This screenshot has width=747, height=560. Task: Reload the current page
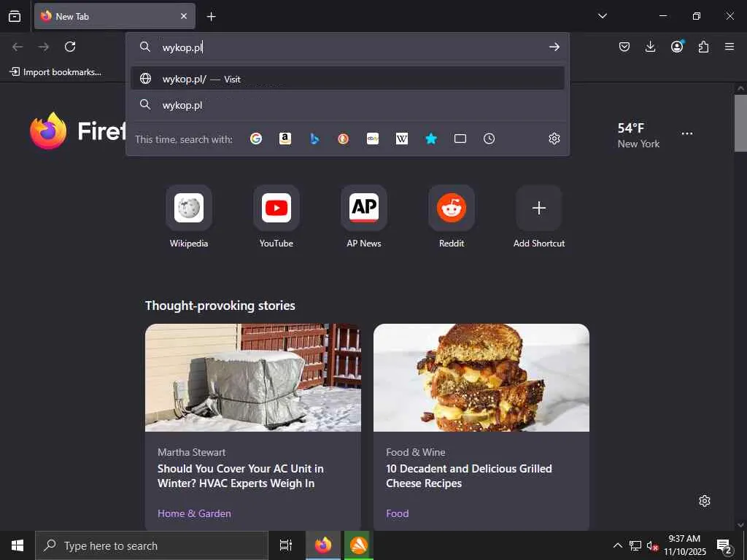click(x=70, y=47)
